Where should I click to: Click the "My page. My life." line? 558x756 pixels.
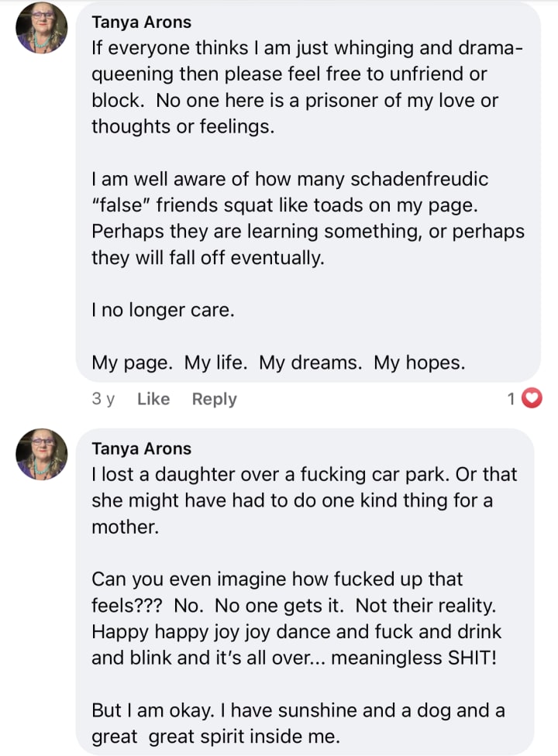click(278, 363)
